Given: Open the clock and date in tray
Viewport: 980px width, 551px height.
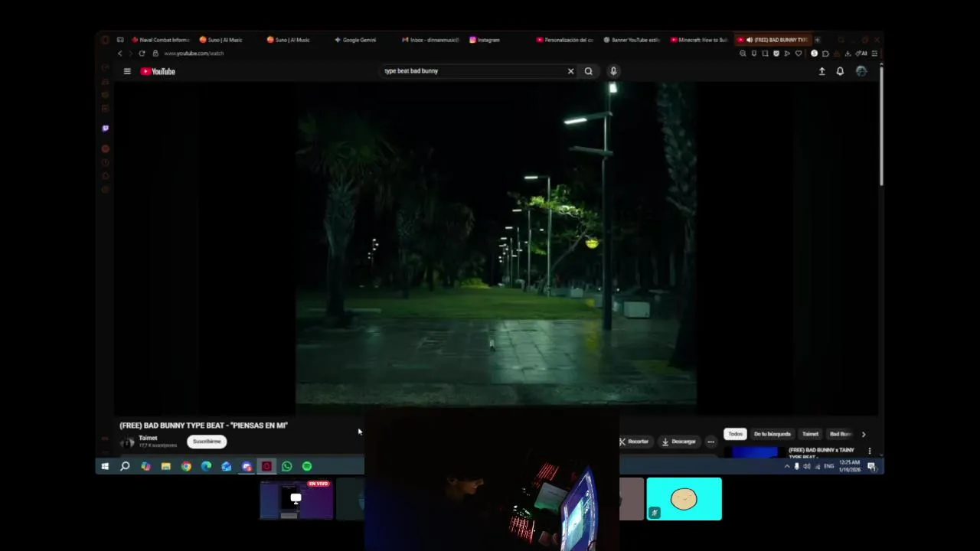Looking at the screenshot, I should [850, 466].
